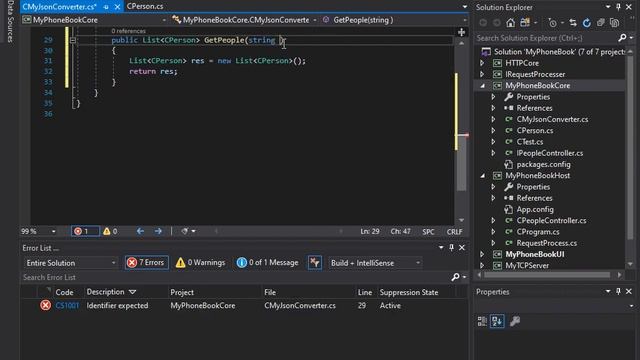
Task: Navigate to next issue with right arrow
Action: (x=158, y=231)
